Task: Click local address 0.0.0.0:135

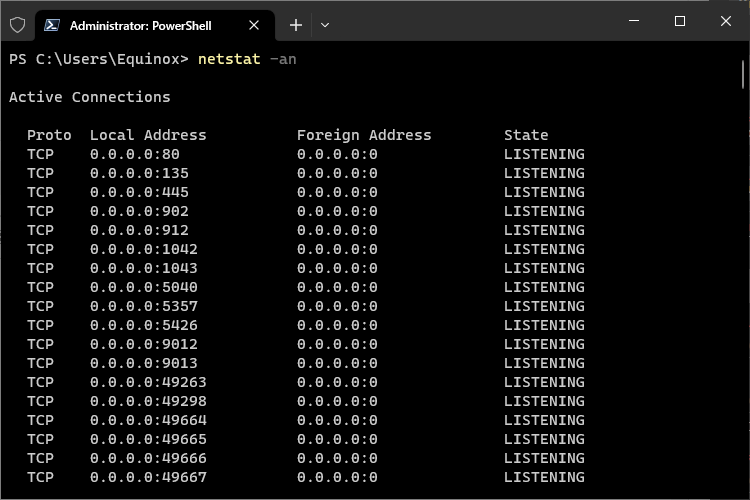Action: tap(139, 173)
